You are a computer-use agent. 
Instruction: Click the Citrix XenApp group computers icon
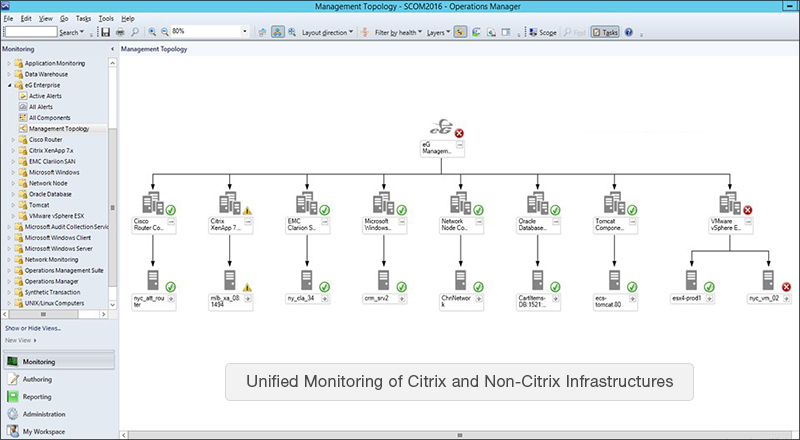coord(230,203)
